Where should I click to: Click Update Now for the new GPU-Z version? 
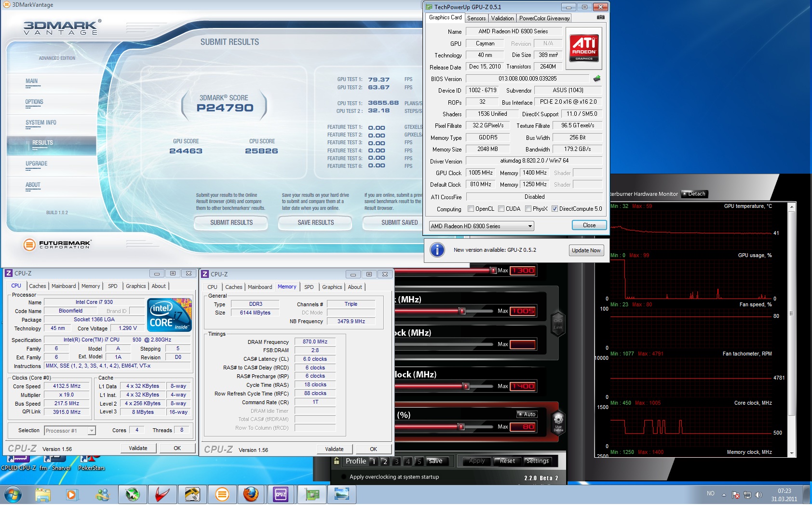coord(586,250)
